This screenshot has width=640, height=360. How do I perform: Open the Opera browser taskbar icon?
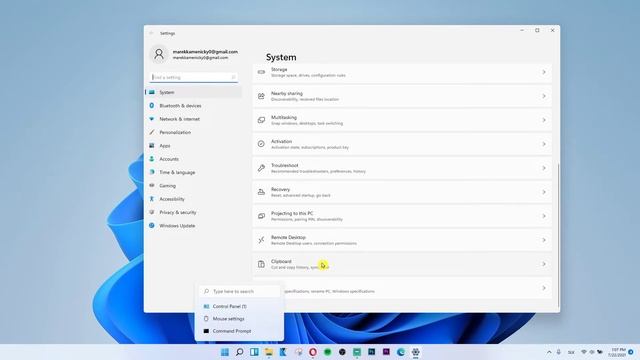click(313, 352)
